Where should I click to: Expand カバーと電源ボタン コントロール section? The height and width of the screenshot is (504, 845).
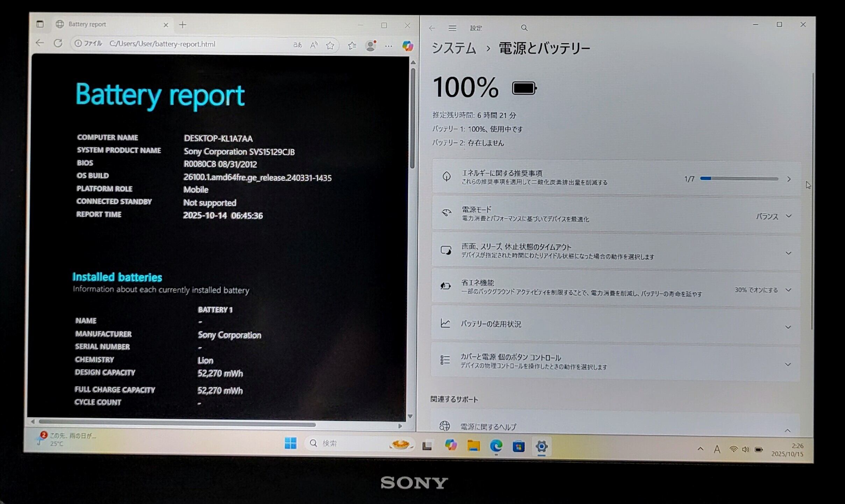(788, 365)
